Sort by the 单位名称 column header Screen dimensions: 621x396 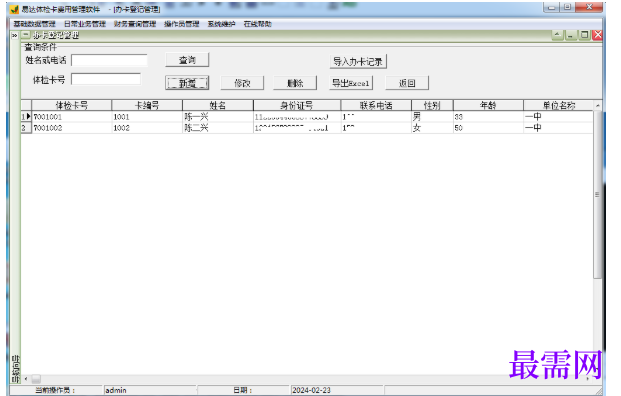558,105
